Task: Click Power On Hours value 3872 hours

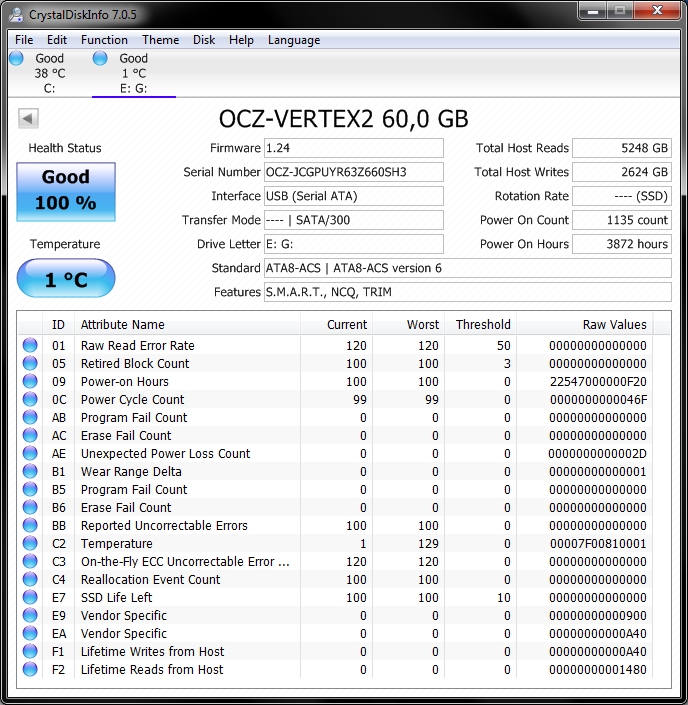Action: coord(622,244)
